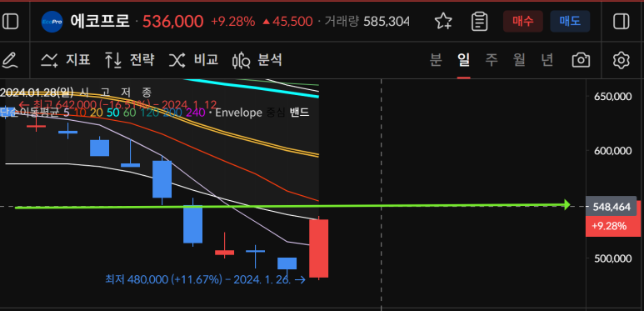Click the red 매수 buy button
Image resolution: width=644 pixels, height=311 pixels.
[523, 22]
